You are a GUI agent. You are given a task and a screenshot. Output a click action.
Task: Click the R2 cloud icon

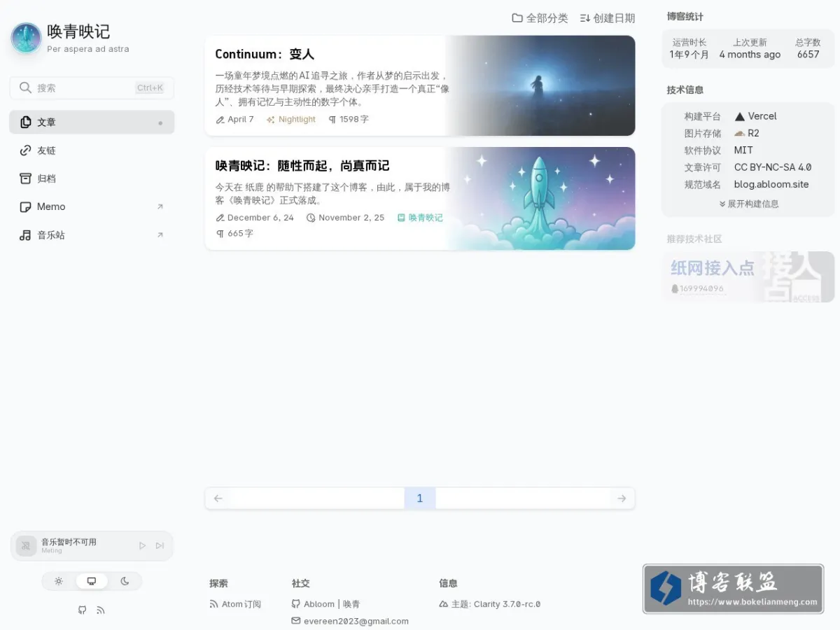740,133
